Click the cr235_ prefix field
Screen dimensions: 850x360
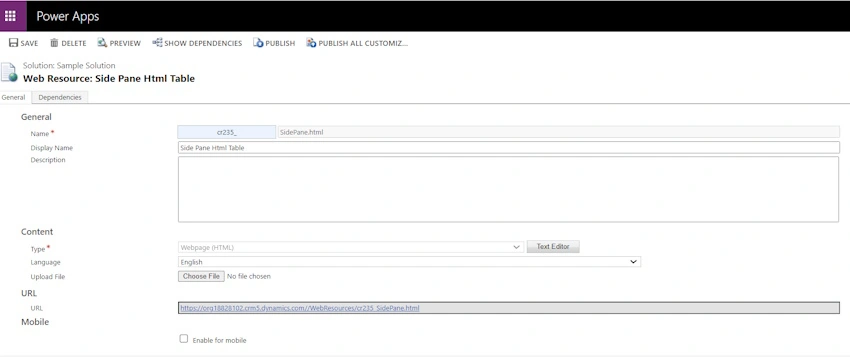(227, 132)
